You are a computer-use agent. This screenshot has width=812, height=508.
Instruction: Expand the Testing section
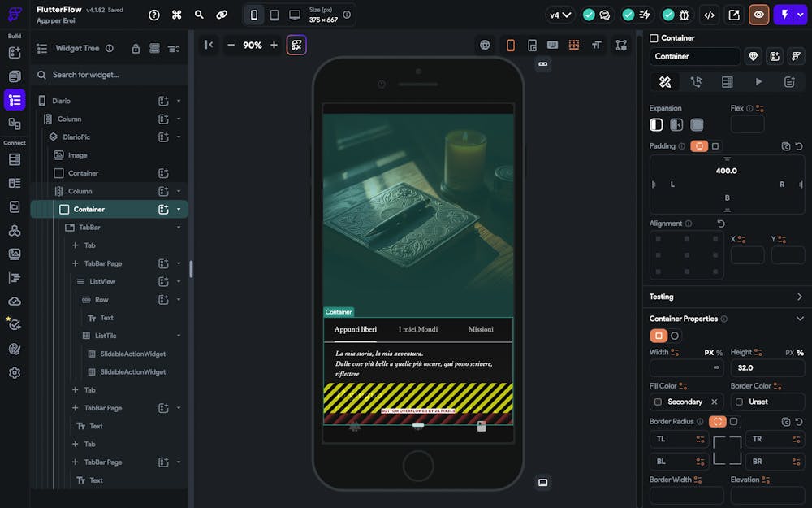799,297
